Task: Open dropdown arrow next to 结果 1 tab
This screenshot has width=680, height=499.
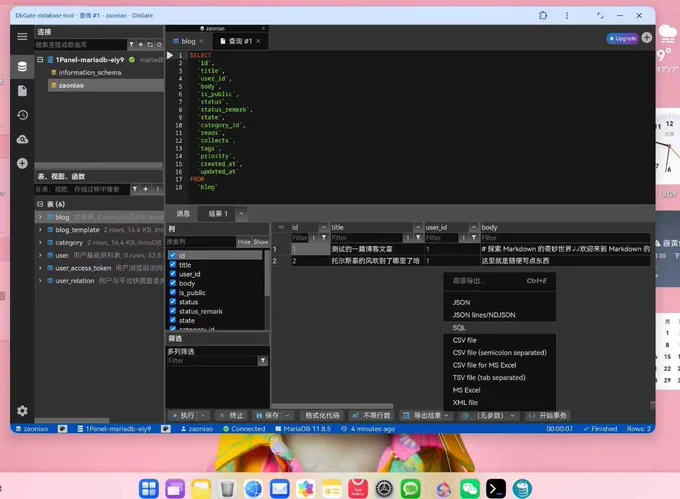Action: coord(242,213)
